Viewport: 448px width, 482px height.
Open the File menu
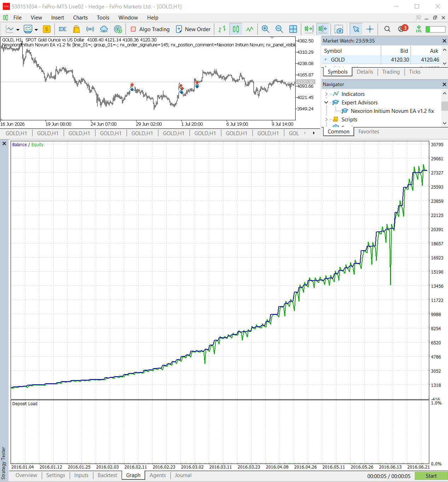pyautogui.click(x=17, y=18)
